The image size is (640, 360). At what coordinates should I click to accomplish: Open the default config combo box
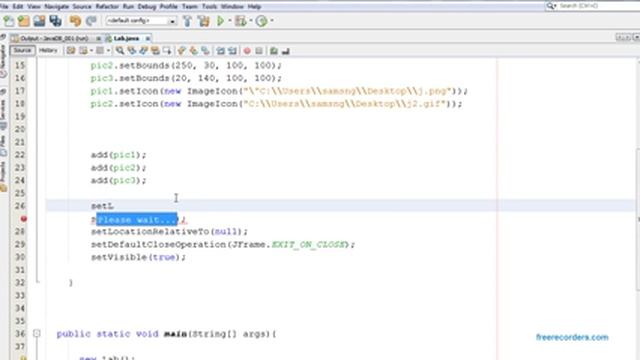click(x=141, y=20)
